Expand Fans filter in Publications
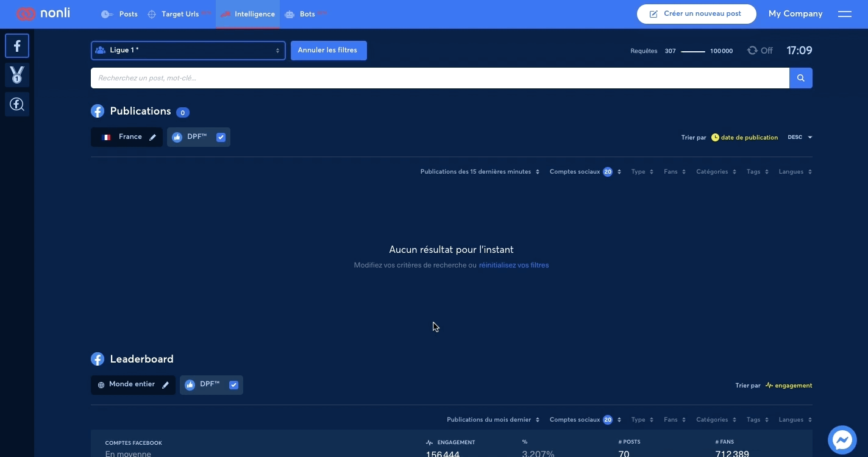The width and height of the screenshot is (868, 457). coord(674,172)
